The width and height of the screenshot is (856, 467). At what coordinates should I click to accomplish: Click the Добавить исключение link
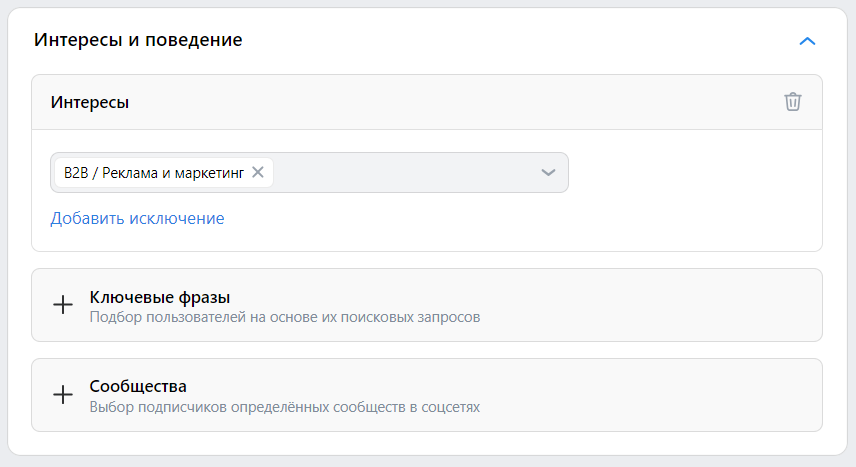[x=137, y=218]
